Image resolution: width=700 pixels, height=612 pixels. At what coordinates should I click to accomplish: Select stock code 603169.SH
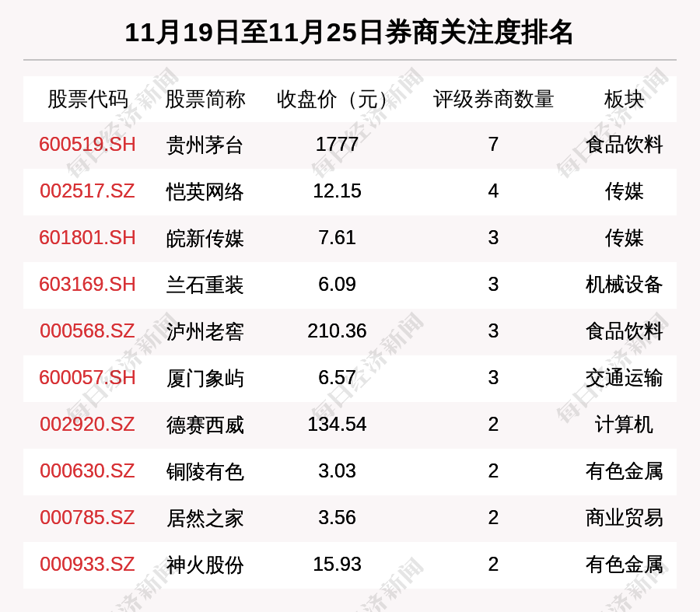coord(87,285)
